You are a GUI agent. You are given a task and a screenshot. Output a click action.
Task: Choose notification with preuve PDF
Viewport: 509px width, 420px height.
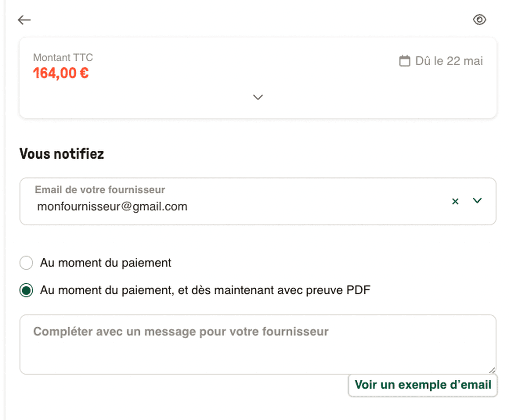tap(26, 290)
